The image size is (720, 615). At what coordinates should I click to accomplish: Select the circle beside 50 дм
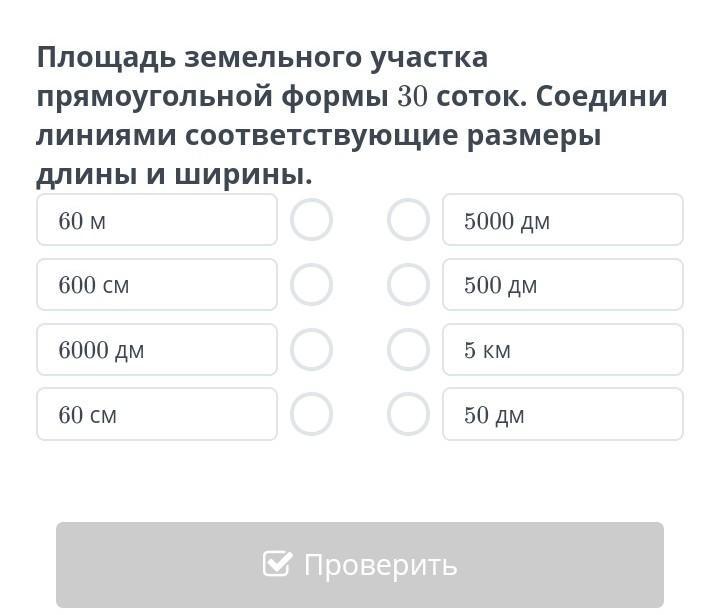coord(408,414)
